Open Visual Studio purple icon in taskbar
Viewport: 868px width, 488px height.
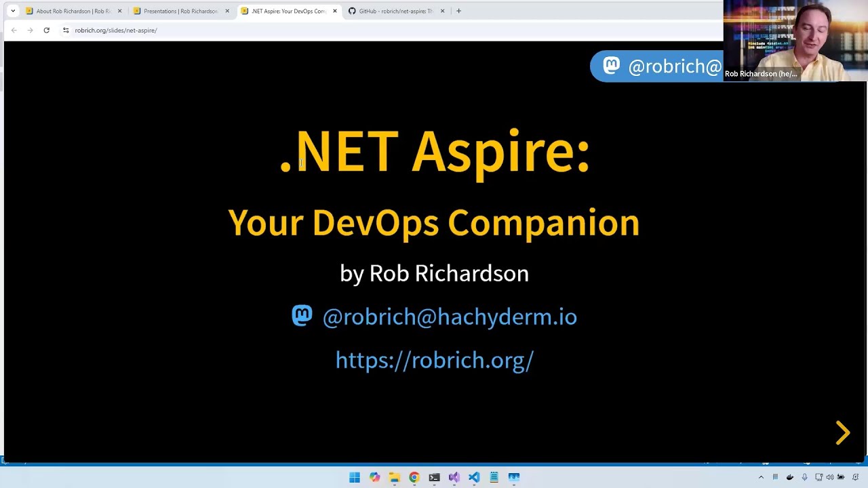(454, 477)
